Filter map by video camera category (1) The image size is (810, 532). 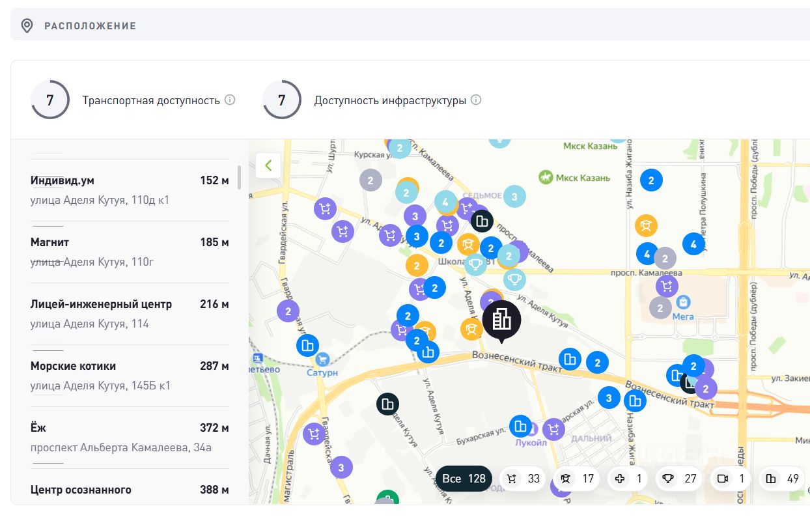point(731,479)
